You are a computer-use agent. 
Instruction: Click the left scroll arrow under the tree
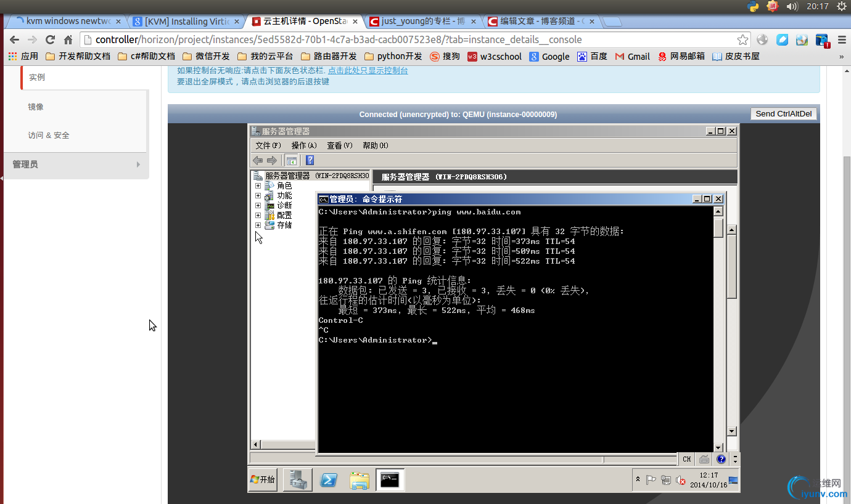[x=255, y=445]
